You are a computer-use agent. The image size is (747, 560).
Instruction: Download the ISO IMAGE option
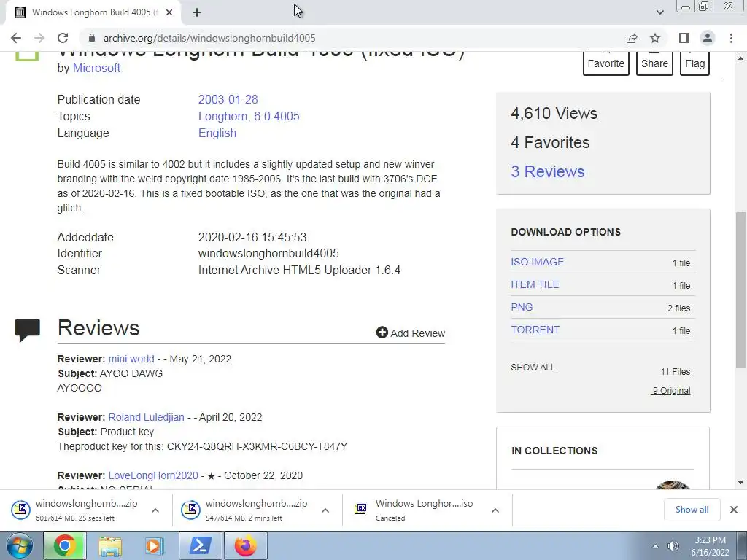coord(537,262)
